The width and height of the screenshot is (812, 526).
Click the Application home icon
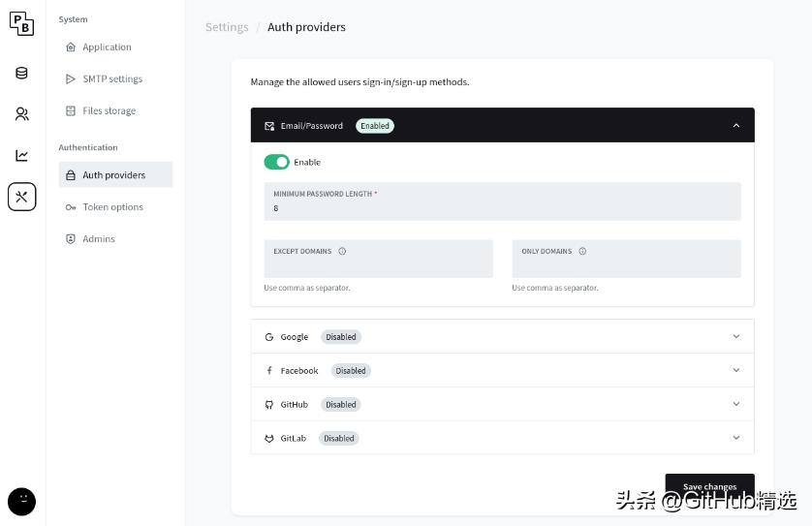coord(71,47)
